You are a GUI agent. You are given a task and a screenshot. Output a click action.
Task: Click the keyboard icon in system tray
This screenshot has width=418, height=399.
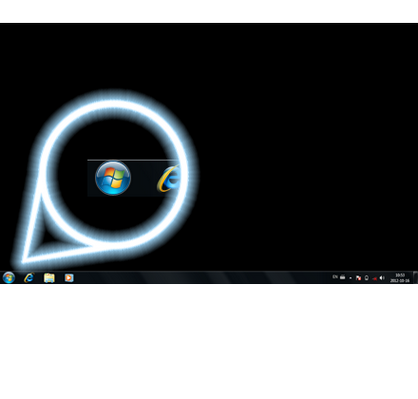click(342, 277)
